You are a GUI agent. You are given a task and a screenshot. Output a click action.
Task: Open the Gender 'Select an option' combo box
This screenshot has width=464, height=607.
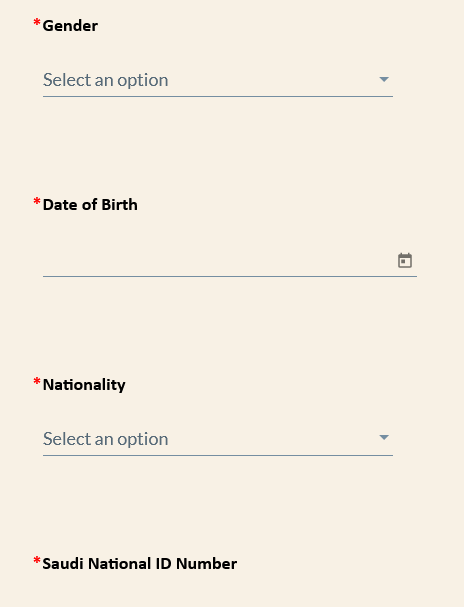tap(218, 80)
